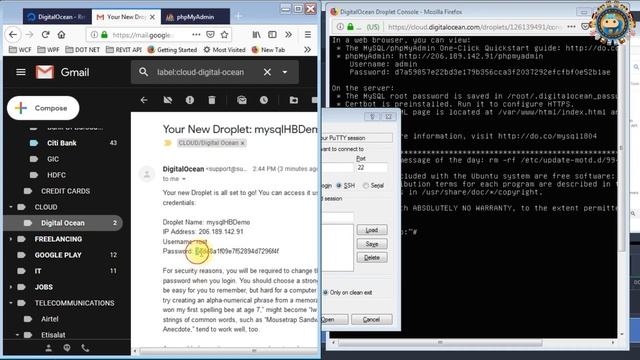Screen dimensions: 640x360
Task: Toggle Firefox sidebar view icon
Action: (272, 35)
